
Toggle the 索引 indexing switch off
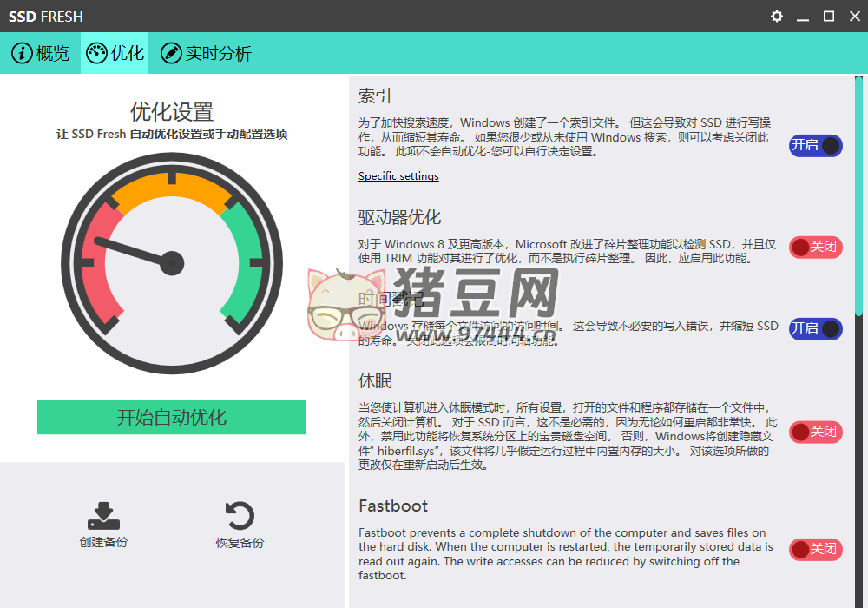click(x=815, y=146)
